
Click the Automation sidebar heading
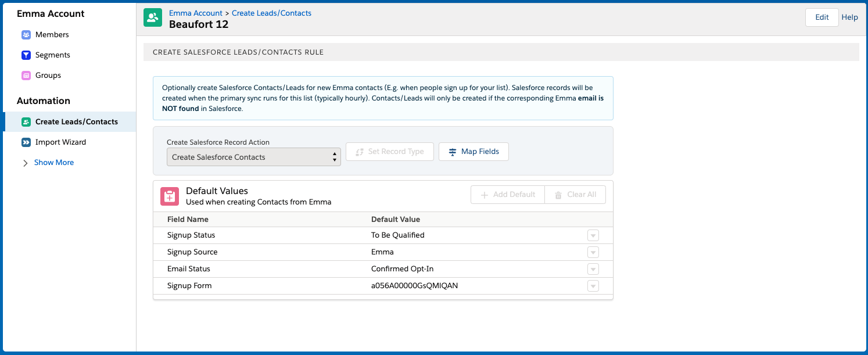click(x=44, y=101)
